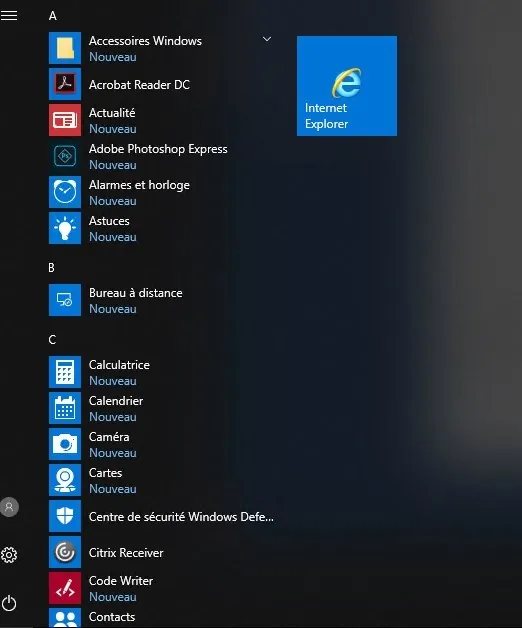Click the letter C section header
Screen dimensions: 522x628
coord(52,340)
